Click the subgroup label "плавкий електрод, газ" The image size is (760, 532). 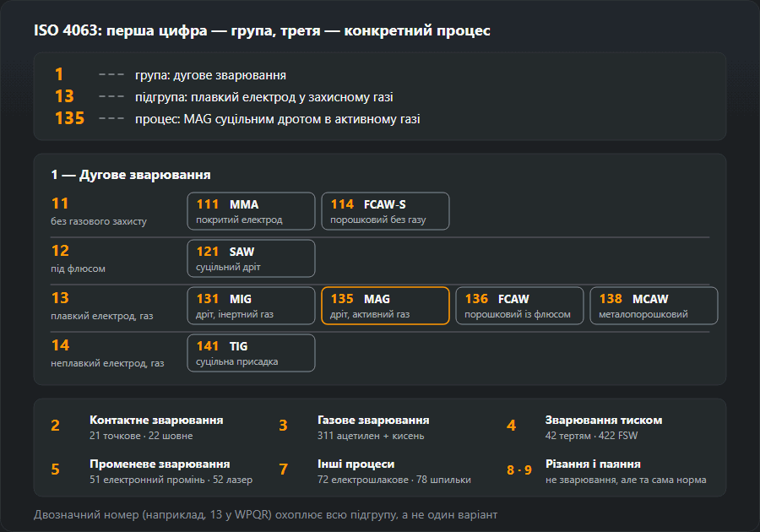[x=102, y=316]
